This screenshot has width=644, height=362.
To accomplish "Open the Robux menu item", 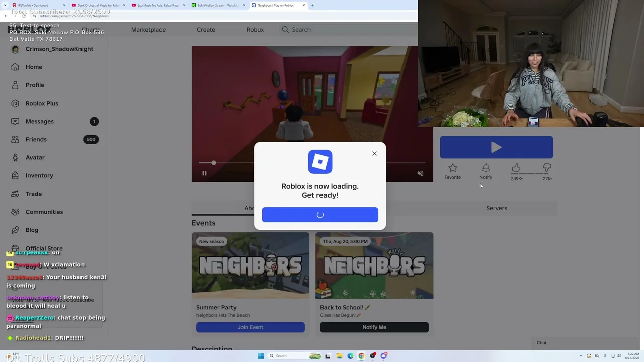I will coord(255,30).
